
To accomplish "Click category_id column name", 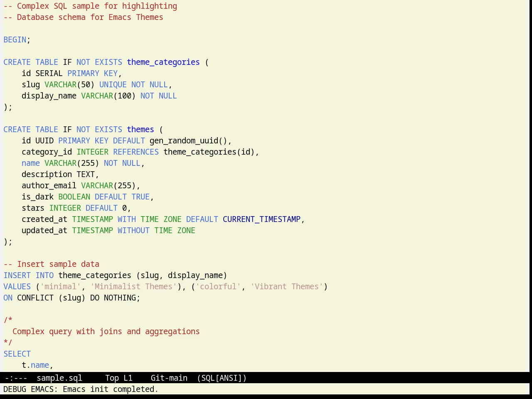I will click(x=47, y=152).
